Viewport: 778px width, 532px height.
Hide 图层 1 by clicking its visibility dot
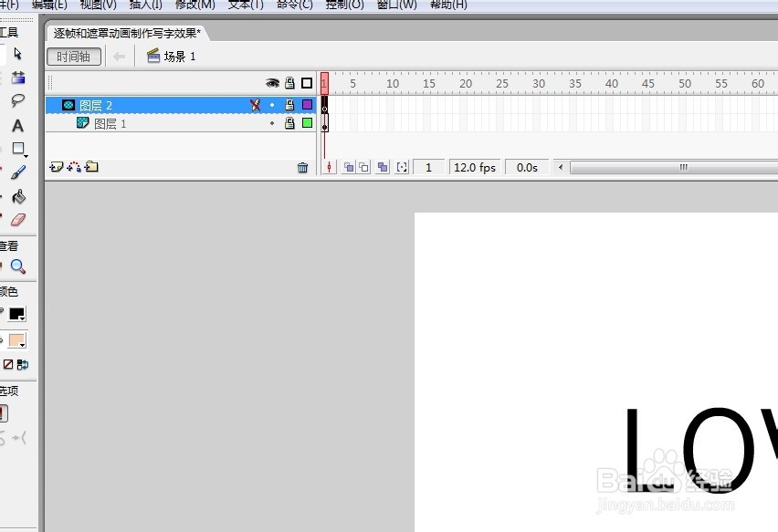(272, 123)
